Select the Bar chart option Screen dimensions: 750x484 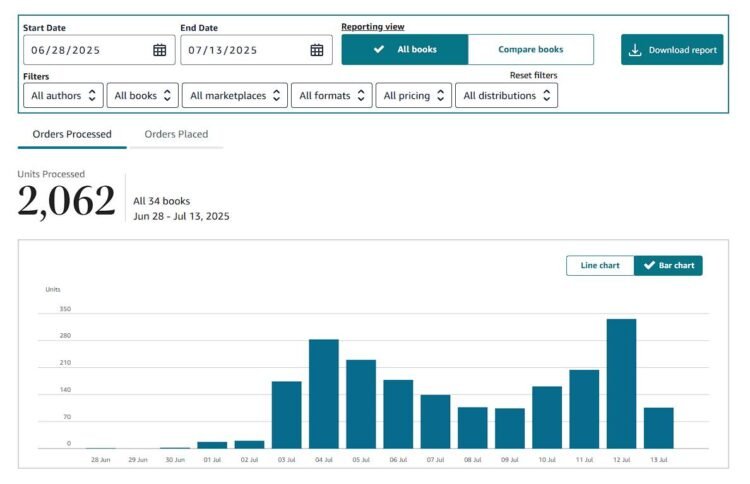tap(668, 265)
